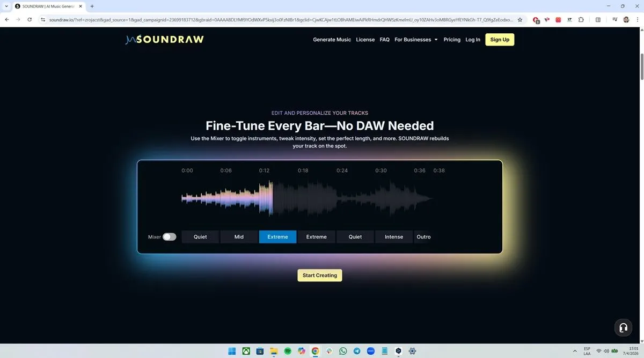The width and height of the screenshot is (644, 358).
Task: Select the first Quiet intensity segment
Action: click(200, 237)
